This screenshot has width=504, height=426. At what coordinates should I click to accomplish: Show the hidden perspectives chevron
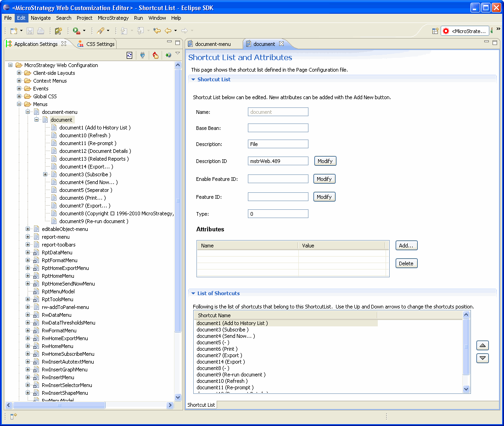498,28
